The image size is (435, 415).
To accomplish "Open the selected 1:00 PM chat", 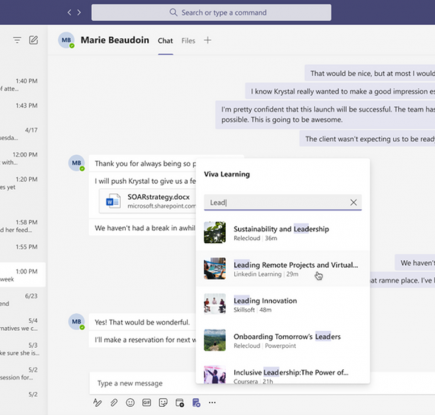I will coord(23,275).
